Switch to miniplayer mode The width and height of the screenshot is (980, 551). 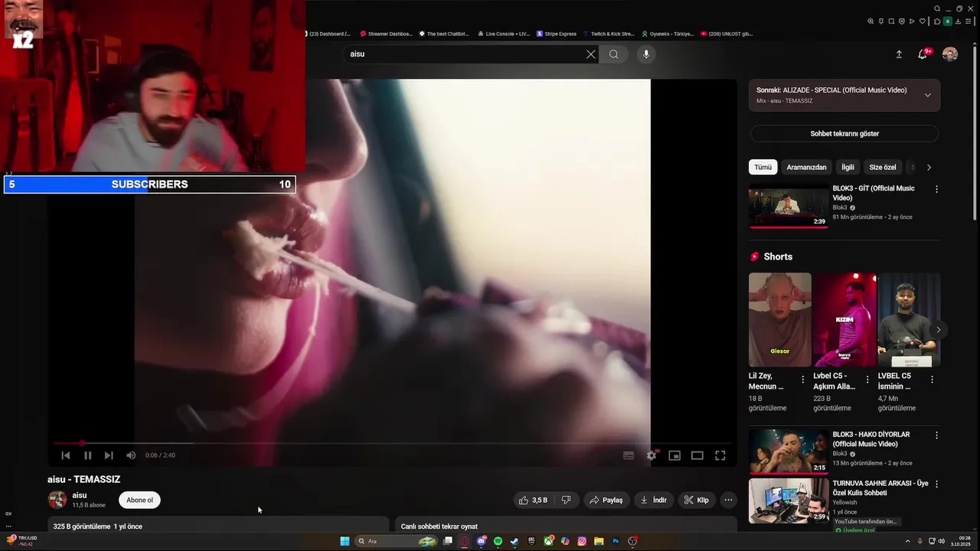pos(675,455)
